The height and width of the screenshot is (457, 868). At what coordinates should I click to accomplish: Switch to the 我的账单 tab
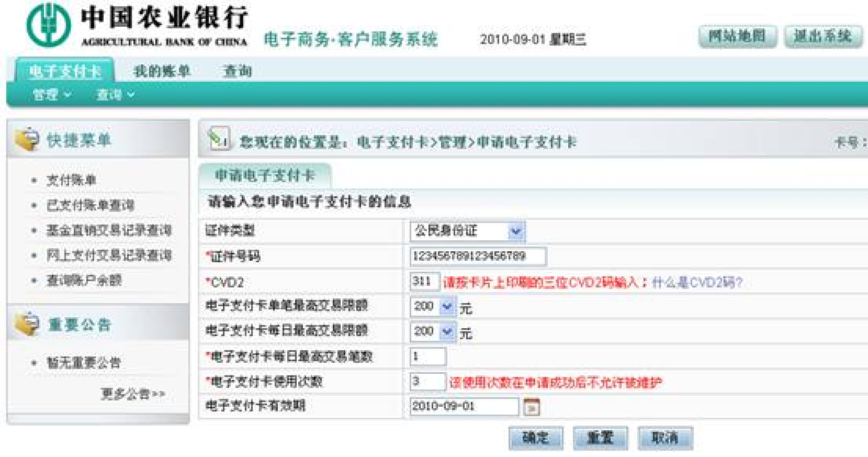(162, 71)
